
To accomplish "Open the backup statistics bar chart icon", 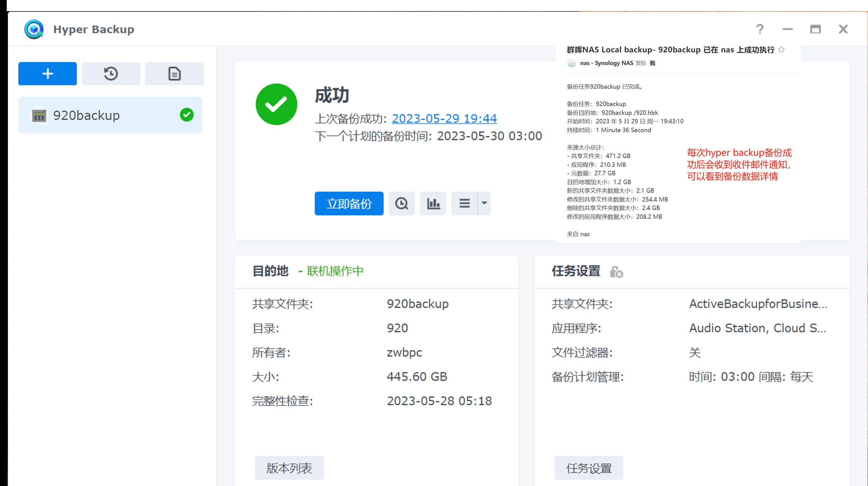I will 433,204.
